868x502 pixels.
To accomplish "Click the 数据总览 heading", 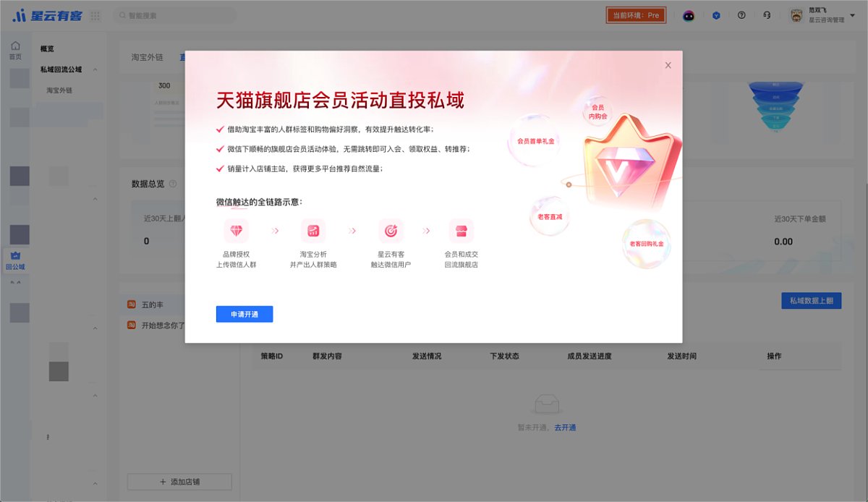I will (x=148, y=184).
